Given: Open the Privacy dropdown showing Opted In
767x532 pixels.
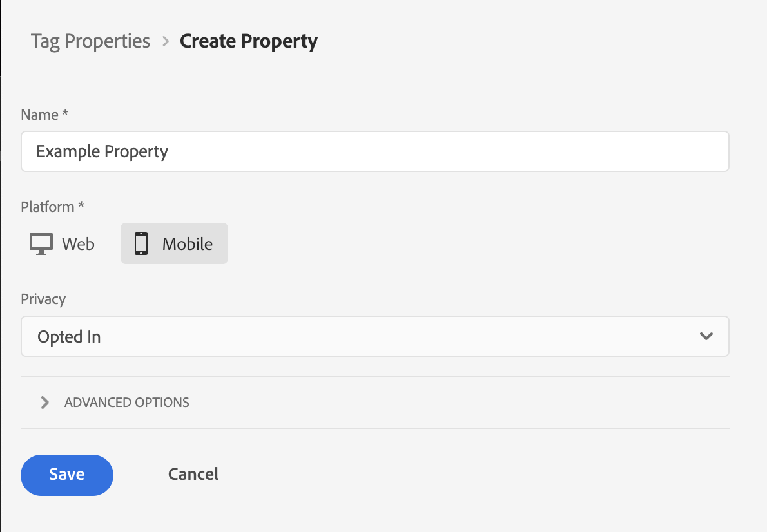Looking at the screenshot, I should pyautogui.click(x=374, y=336).
